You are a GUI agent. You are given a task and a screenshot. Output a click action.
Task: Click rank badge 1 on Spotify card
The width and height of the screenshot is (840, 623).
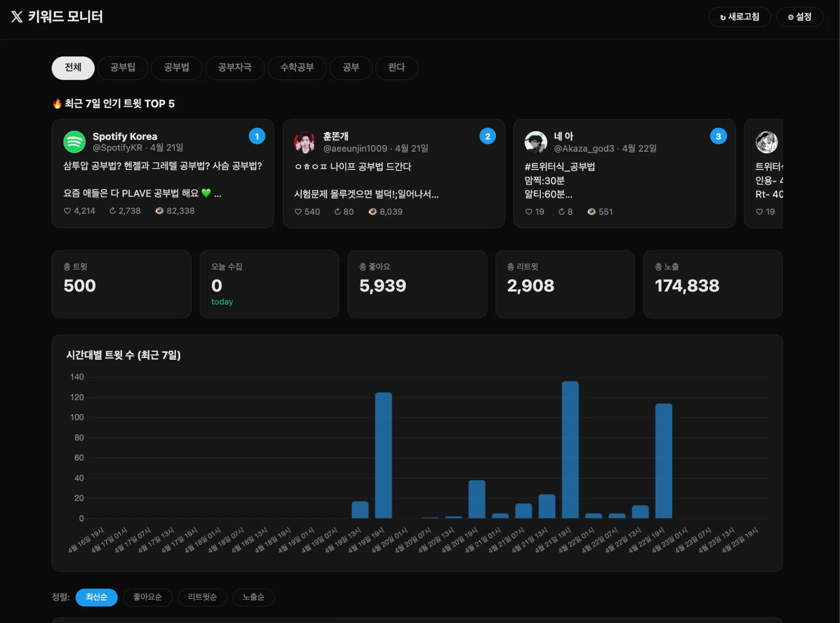257,136
